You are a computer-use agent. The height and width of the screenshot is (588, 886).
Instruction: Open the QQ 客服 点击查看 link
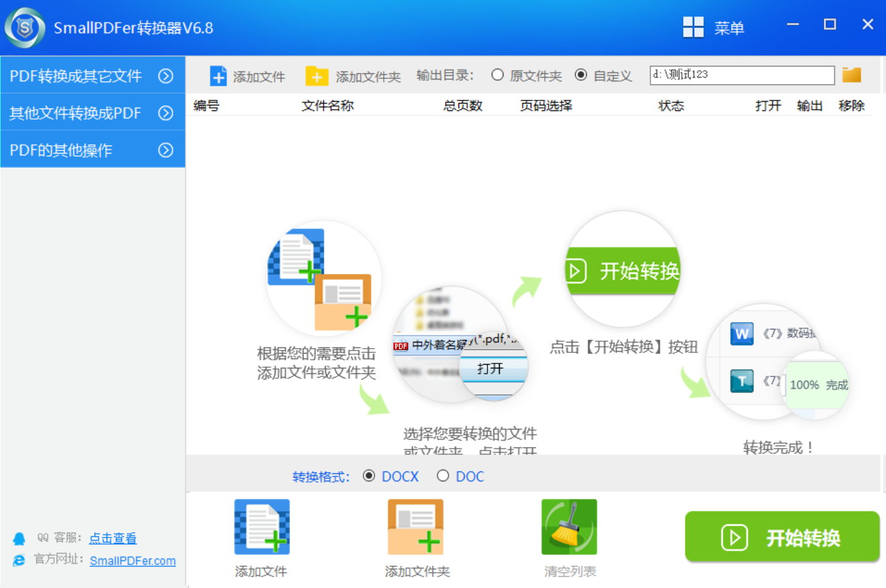(x=113, y=538)
